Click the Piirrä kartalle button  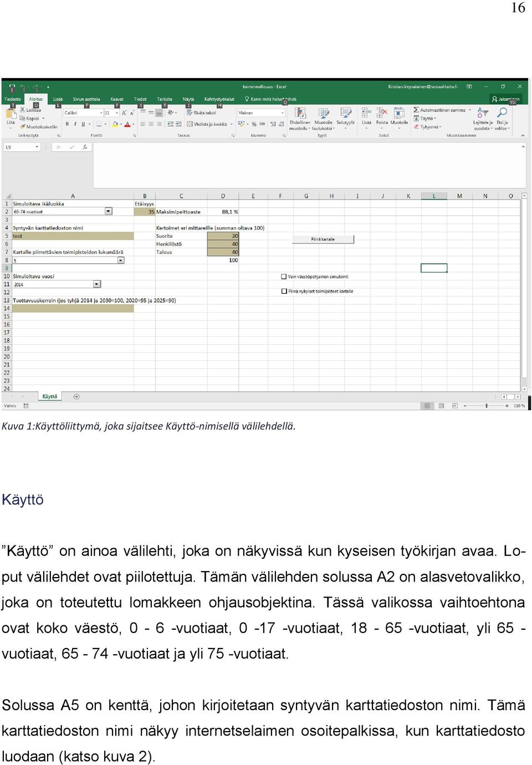click(323, 239)
